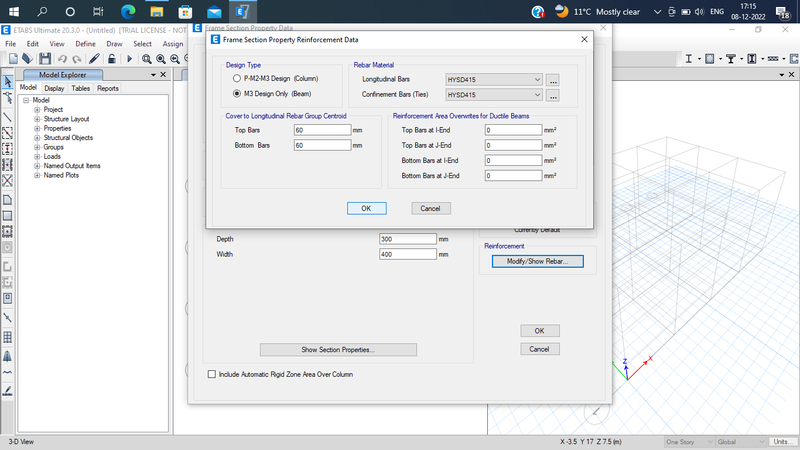Click the section Depth input field
This screenshot has height=450, width=800.
408,239
